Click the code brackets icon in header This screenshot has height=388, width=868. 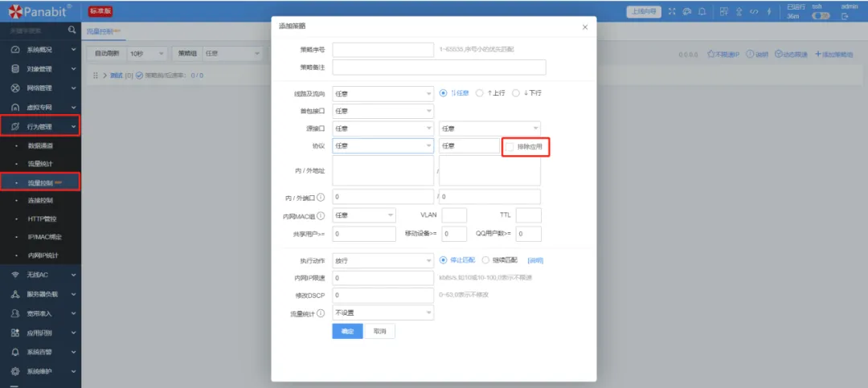click(754, 12)
